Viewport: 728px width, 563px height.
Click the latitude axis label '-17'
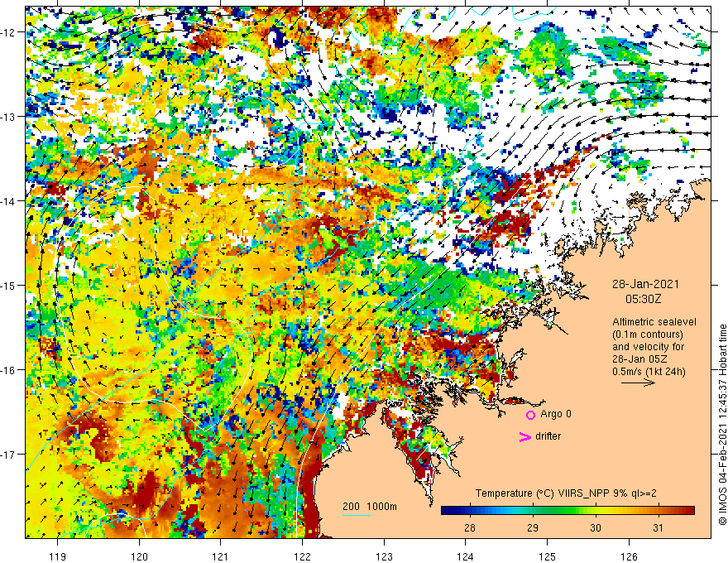pyautogui.click(x=8, y=455)
